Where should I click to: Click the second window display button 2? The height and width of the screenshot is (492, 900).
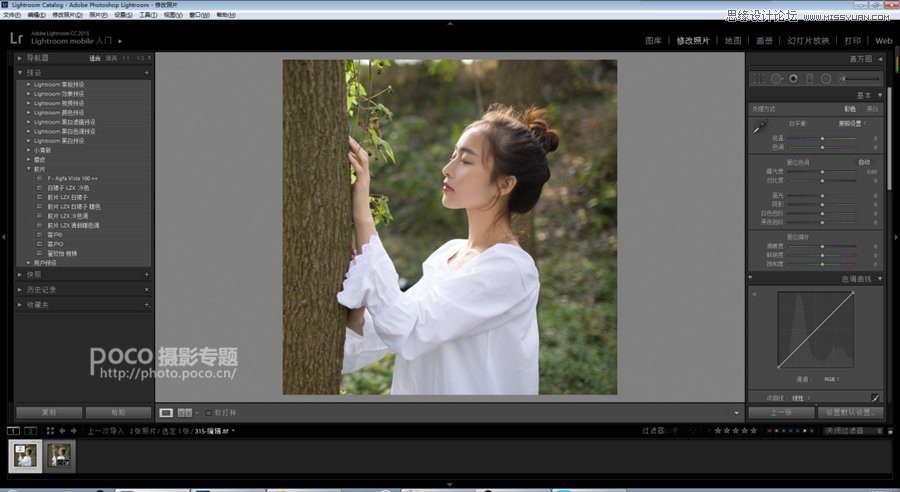[x=30, y=431]
